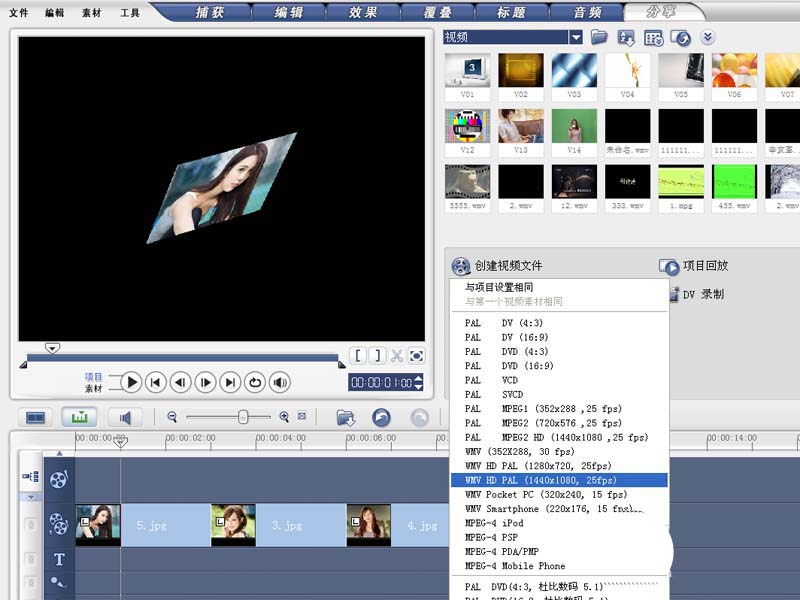This screenshot has height=600, width=800.
Task: Select the 项目 playback mode
Action: coord(93,377)
